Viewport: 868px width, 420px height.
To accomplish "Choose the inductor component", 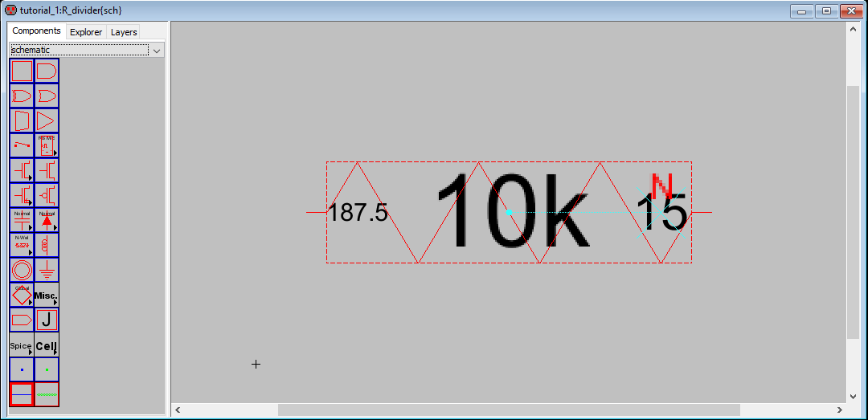I will click(x=47, y=245).
